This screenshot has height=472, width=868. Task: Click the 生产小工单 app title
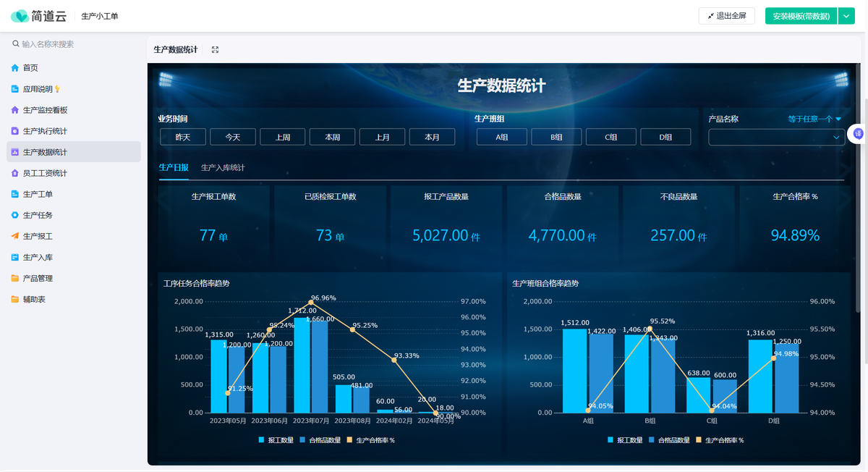click(x=100, y=16)
